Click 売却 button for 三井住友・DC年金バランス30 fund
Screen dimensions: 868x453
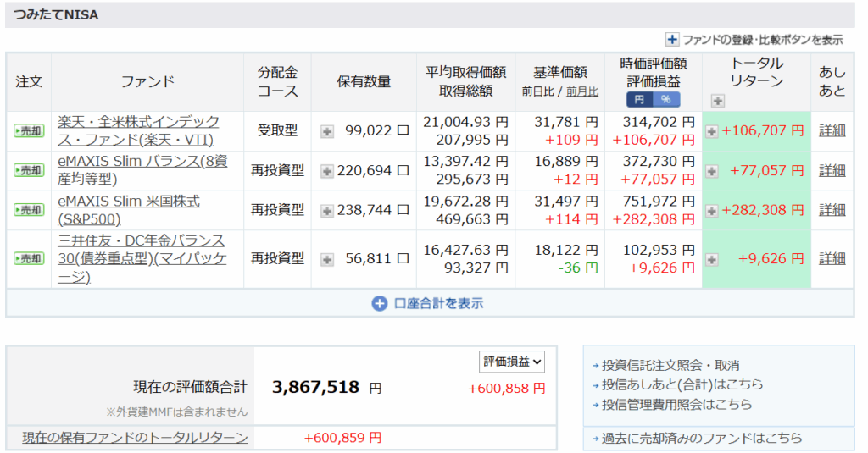(x=29, y=258)
